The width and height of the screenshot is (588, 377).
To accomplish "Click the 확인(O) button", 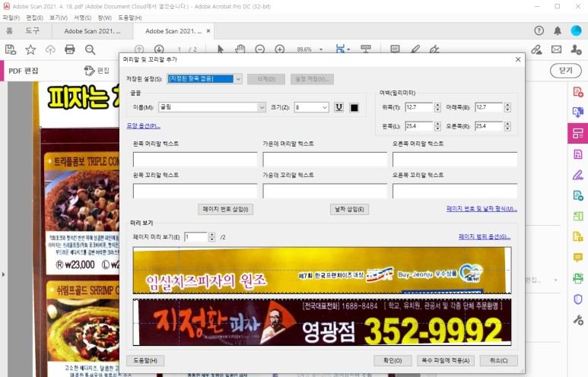I will 393,360.
